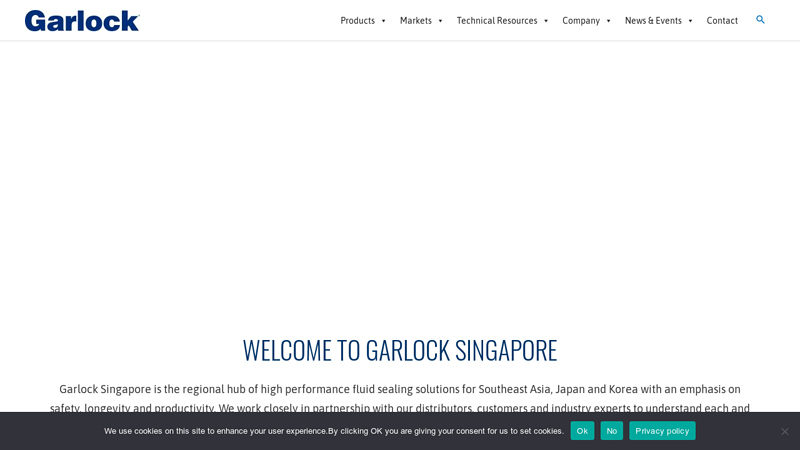This screenshot has height=450, width=800.
Task: Expand the News & Events dropdown arrow
Action: pos(690,21)
